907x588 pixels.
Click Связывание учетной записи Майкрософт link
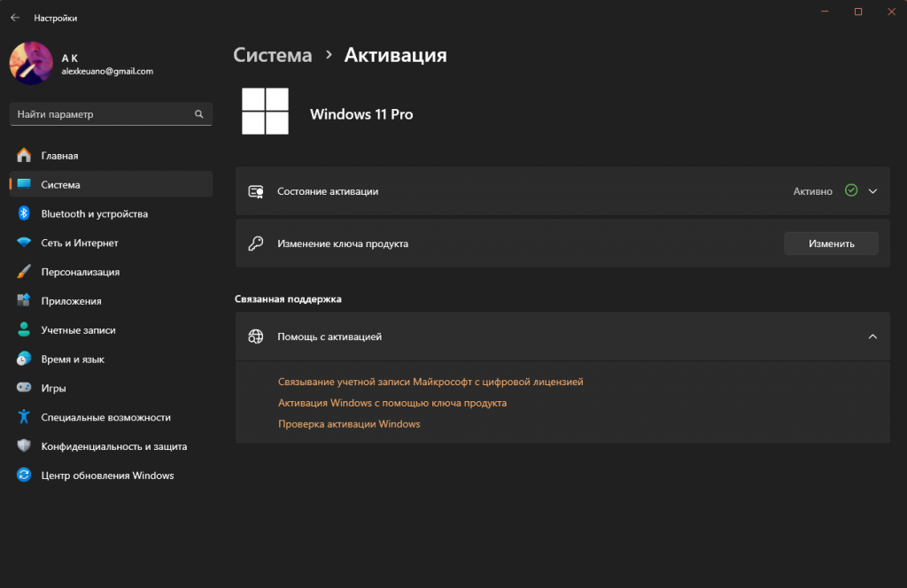click(x=430, y=382)
